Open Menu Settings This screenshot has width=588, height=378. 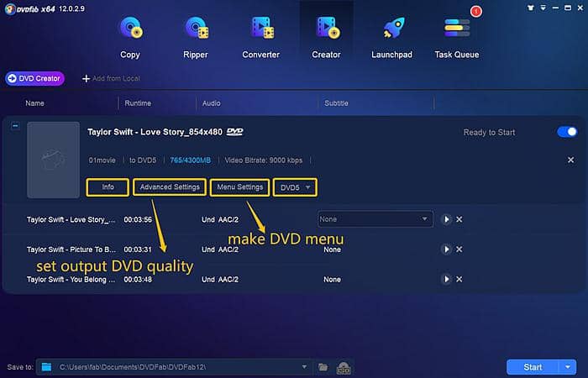(240, 187)
